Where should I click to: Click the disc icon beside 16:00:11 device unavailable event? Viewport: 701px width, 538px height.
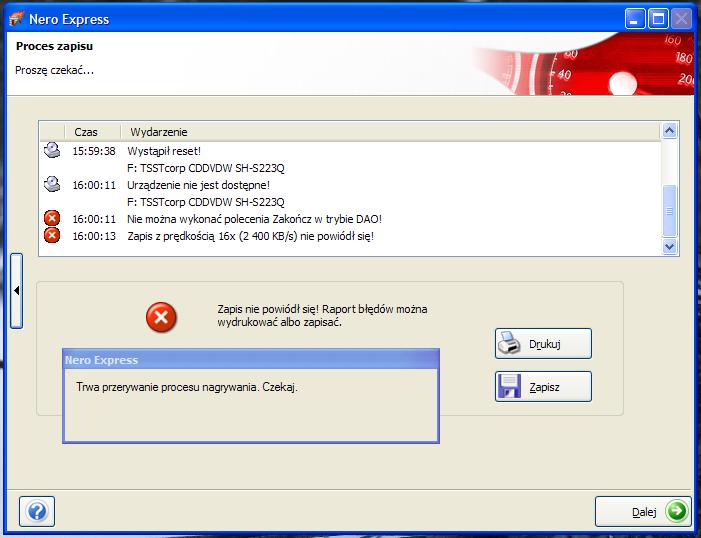(52, 184)
